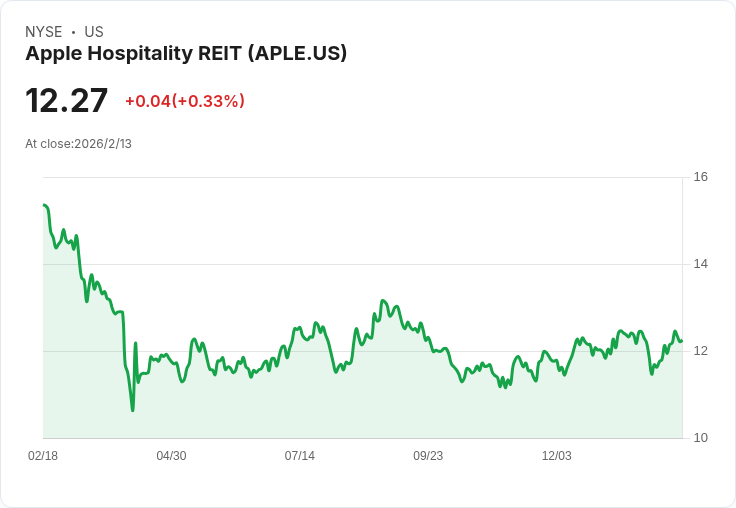Click the 10 y-axis price label
Screen dimensions: 736x508
701,438
